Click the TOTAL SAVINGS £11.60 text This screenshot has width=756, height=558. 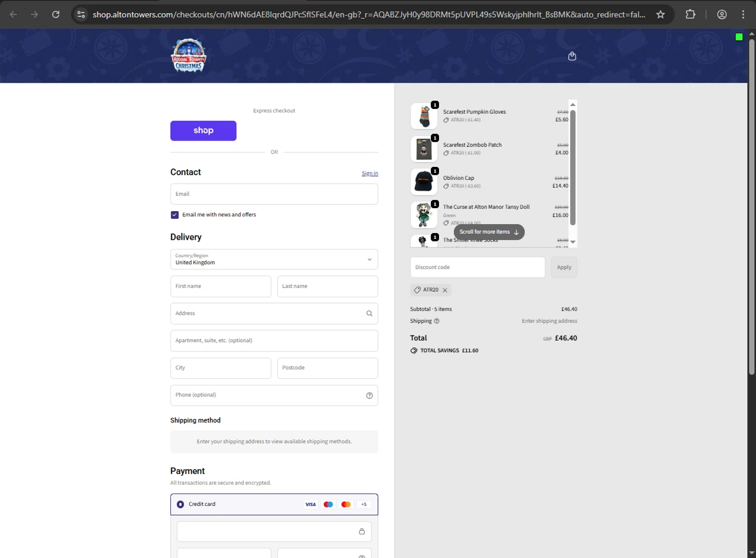[450, 351]
